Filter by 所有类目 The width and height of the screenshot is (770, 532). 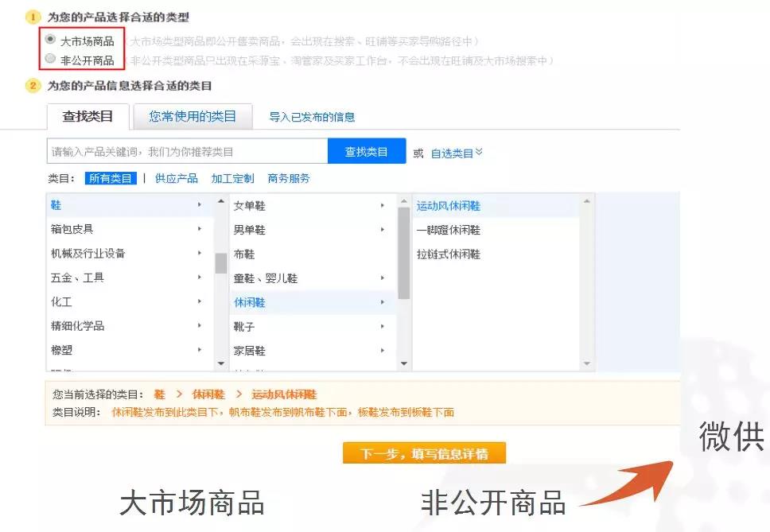pyautogui.click(x=111, y=179)
